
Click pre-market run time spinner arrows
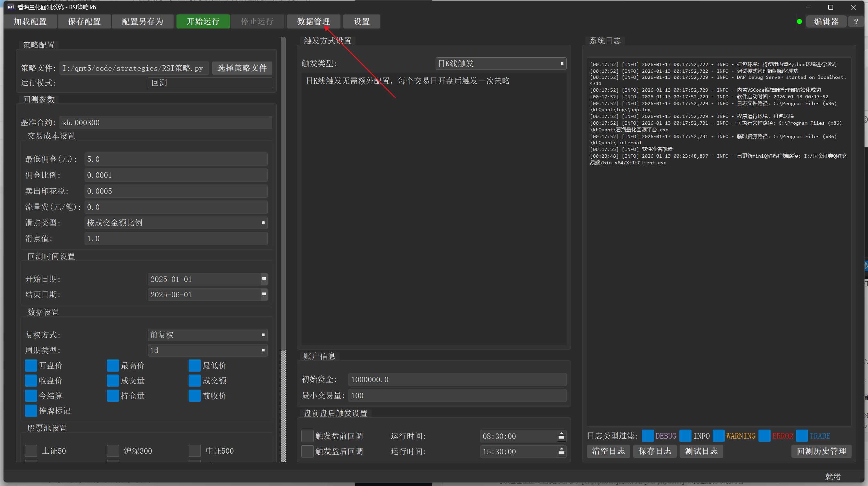point(561,436)
